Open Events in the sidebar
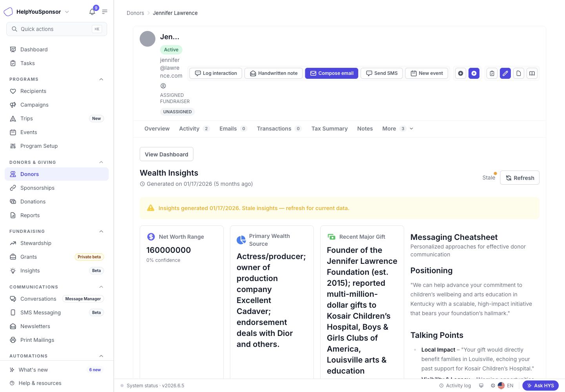This screenshot has height=392, width=565. 56,132
